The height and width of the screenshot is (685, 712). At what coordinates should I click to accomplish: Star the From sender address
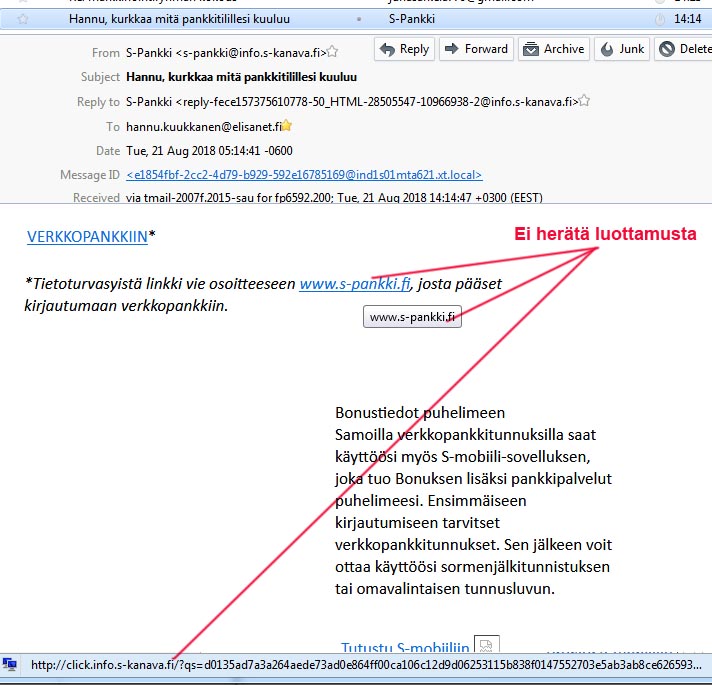tap(332, 52)
